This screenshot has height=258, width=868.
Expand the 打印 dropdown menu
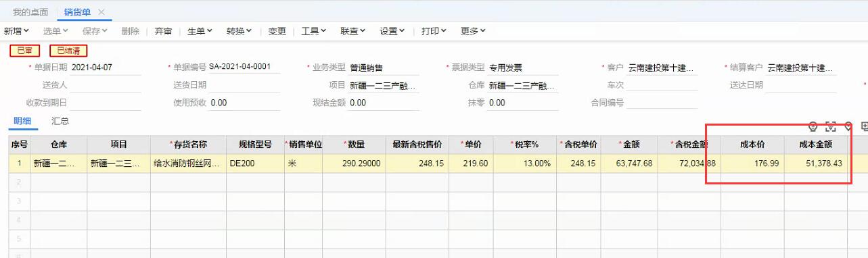pyautogui.click(x=434, y=31)
